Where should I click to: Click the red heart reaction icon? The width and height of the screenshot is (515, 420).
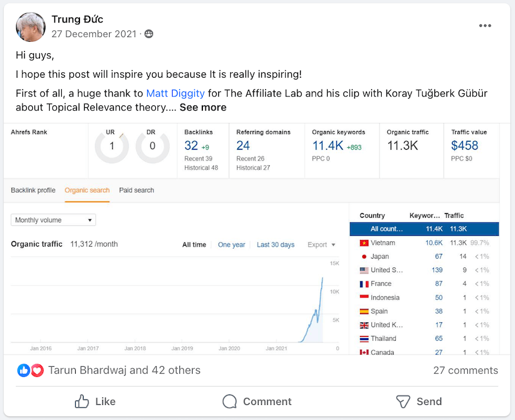[37, 370]
